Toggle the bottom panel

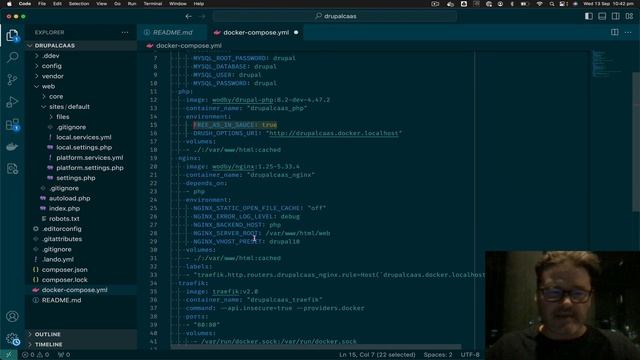[x=602, y=16]
